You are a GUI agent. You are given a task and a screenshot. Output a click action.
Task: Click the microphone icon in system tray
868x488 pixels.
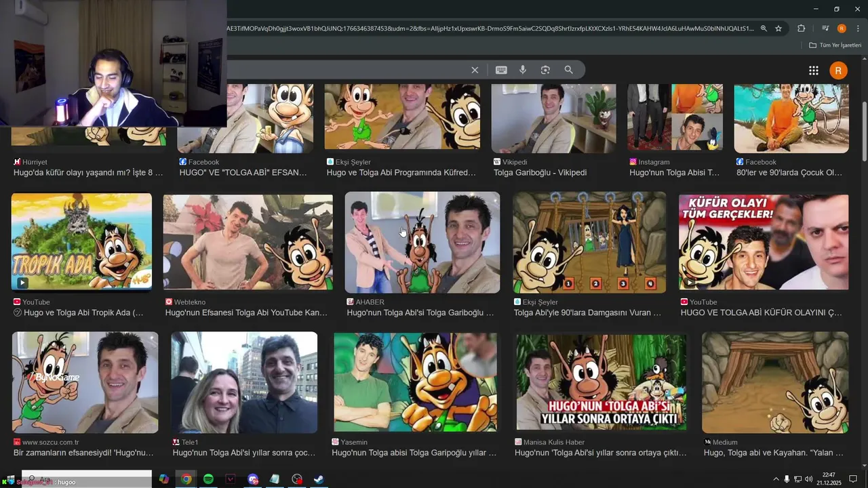[x=787, y=479]
